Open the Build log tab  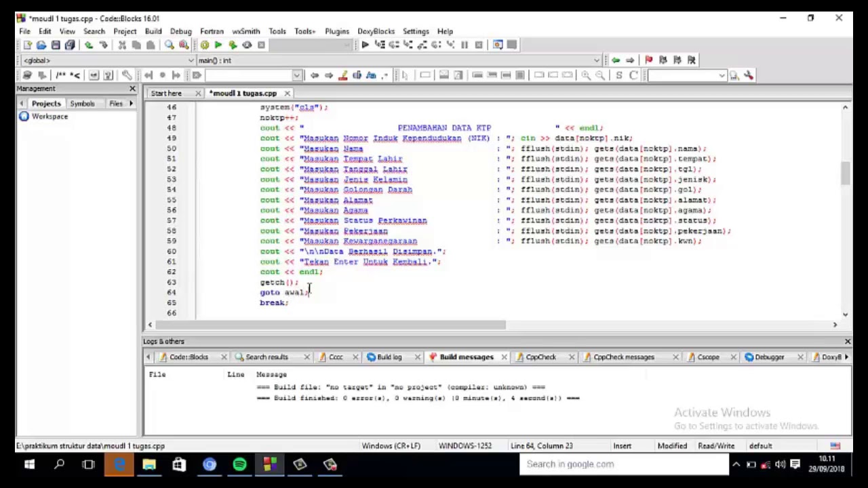coord(389,357)
